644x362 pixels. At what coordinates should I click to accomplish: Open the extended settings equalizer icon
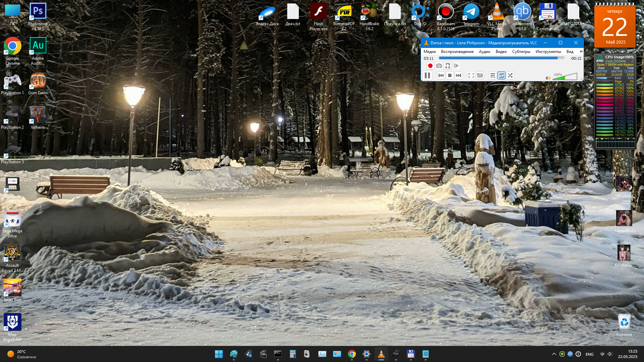(x=480, y=75)
